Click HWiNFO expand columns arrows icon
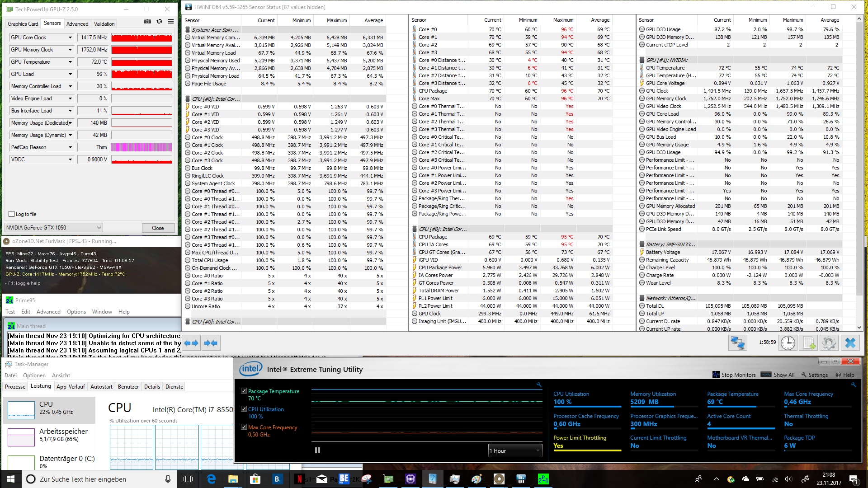This screenshot has width=868, height=488. [191, 343]
